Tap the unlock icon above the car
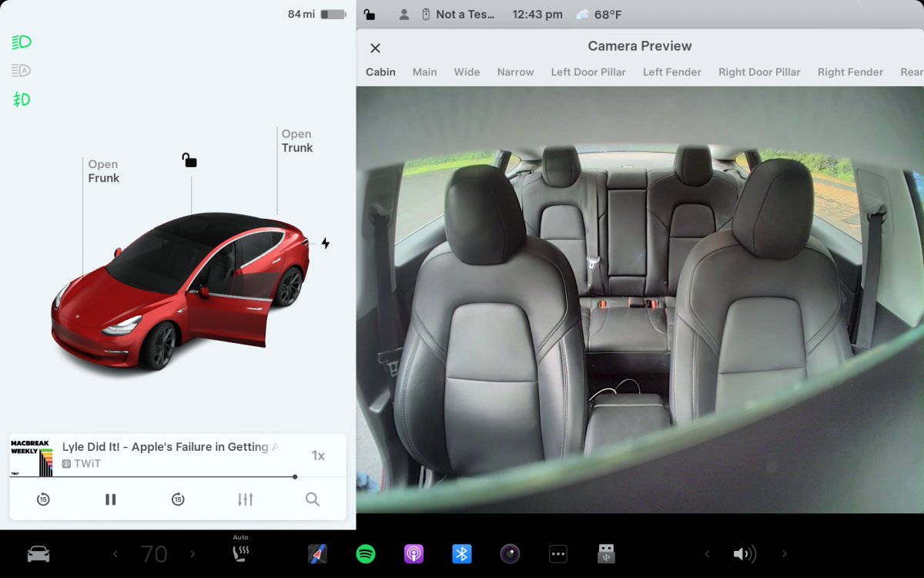Image resolution: width=924 pixels, height=578 pixels. pos(189,160)
